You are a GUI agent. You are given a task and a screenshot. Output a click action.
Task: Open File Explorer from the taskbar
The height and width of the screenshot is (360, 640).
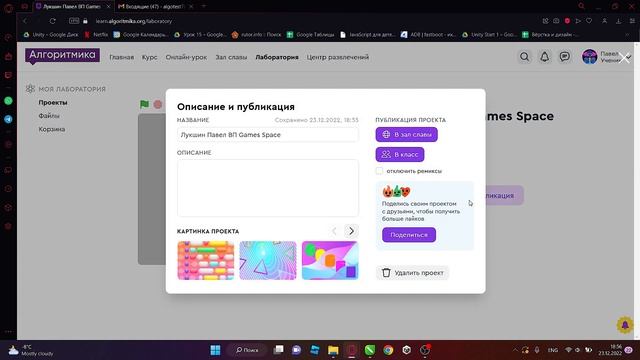click(x=333, y=350)
